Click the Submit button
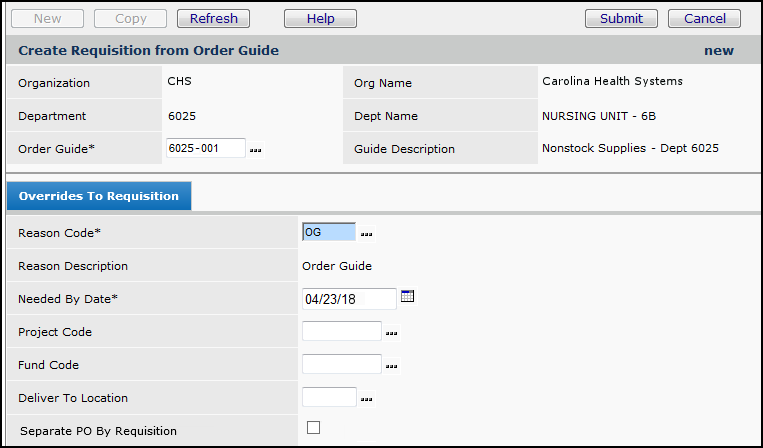Screen dimensions: 763x448 (x=621, y=18)
